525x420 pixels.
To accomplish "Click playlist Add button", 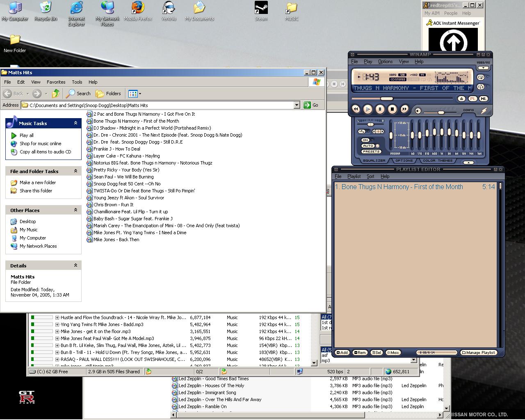I will (x=342, y=352).
